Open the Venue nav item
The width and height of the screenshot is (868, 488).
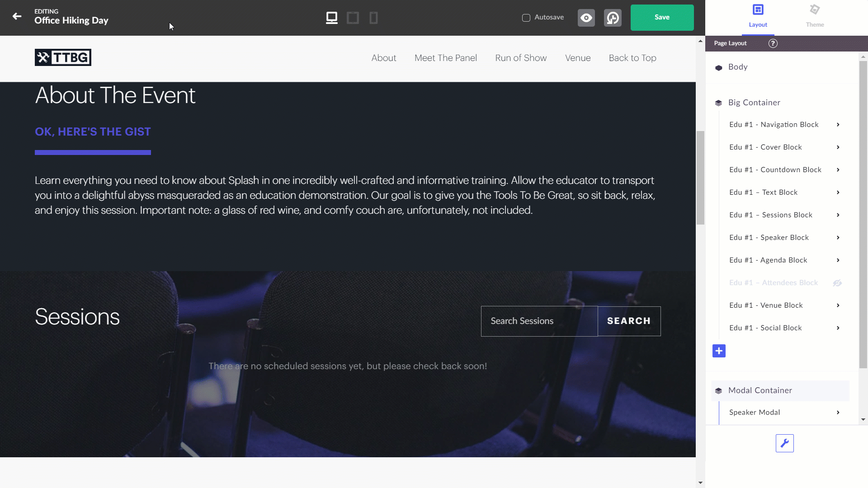click(x=578, y=58)
